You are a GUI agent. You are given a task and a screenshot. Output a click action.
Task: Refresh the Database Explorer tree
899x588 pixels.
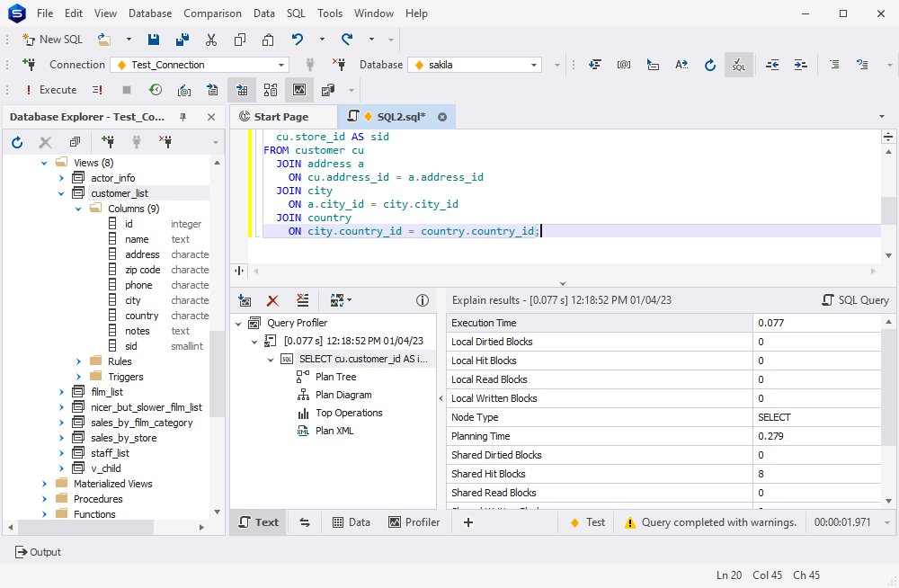pos(16,141)
